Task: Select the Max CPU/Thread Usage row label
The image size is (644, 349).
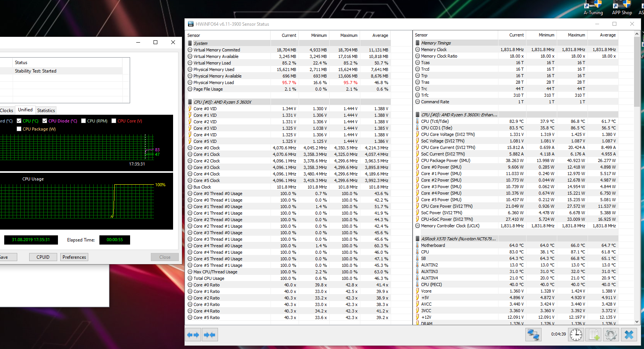Action: point(215,272)
